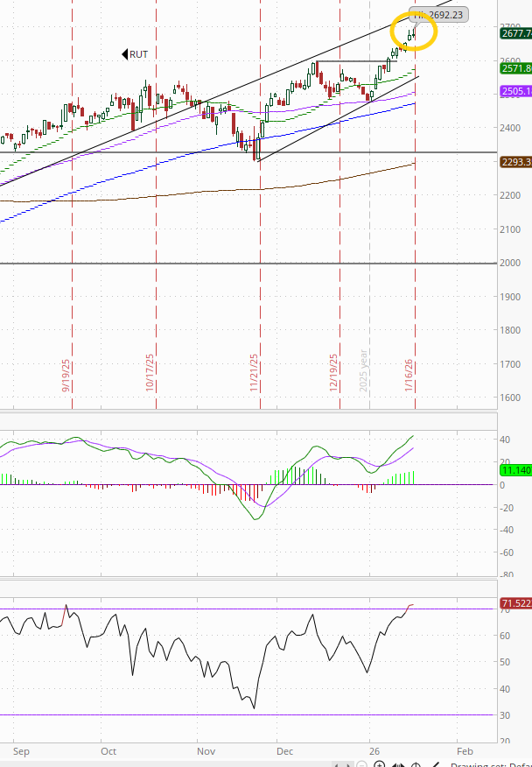
Task: Click the 1600 price axis label
Action: pyautogui.click(x=510, y=398)
